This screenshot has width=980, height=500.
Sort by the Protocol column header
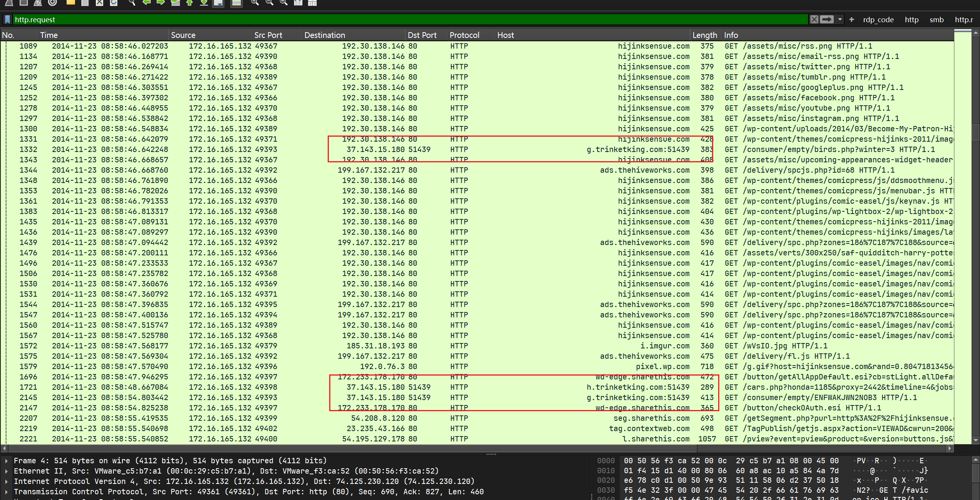pos(471,35)
